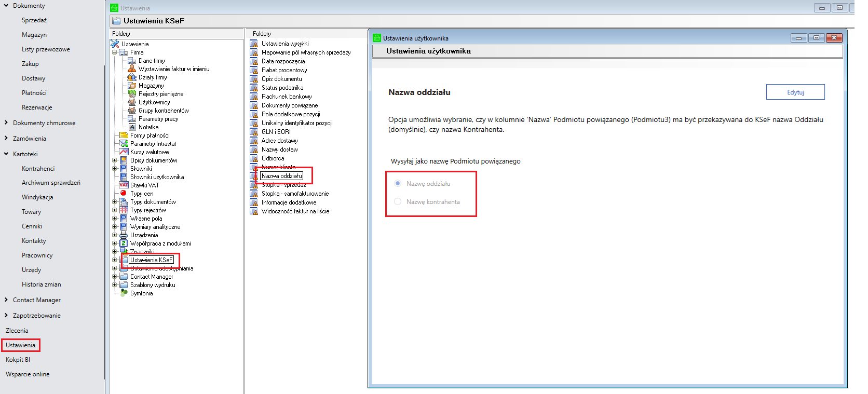868x394 pixels.
Task: Select the 'Nazwę oddziału' radio option
Action: pyautogui.click(x=398, y=184)
